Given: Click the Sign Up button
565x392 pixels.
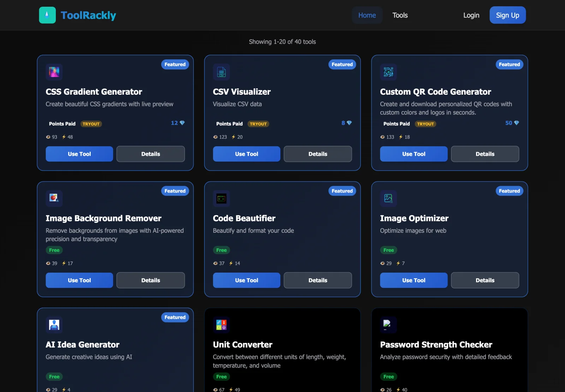Looking at the screenshot, I should point(507,15).
